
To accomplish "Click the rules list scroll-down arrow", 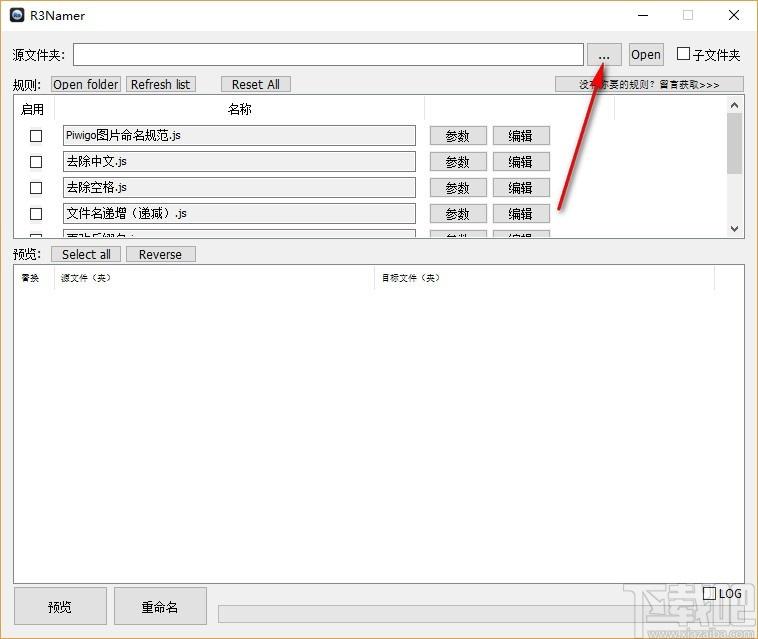I will pyautogui.click(x=734, y=229).
